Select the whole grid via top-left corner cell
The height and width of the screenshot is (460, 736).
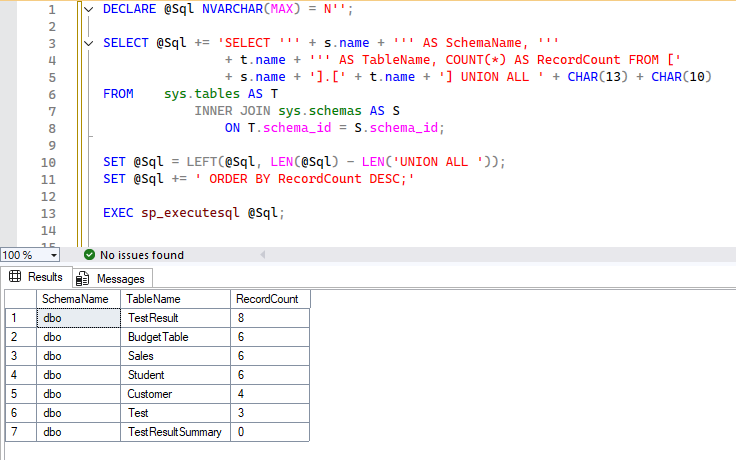tap(20, 299)
